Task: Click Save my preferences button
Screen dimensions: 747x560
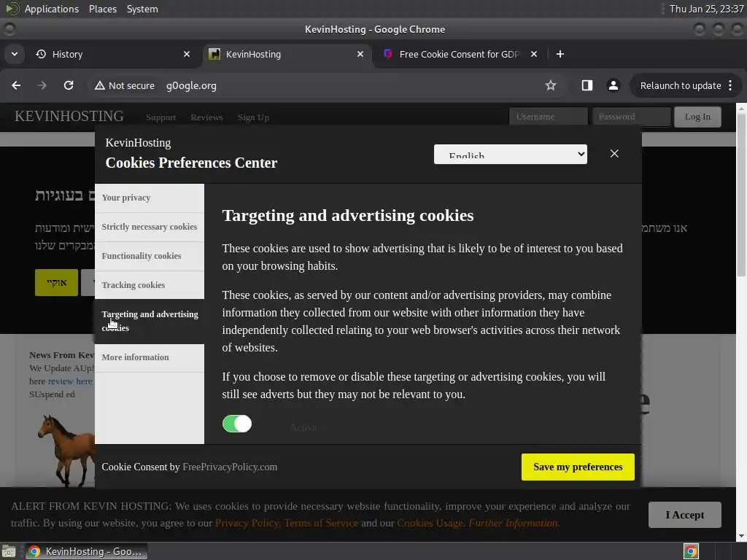Action: (x=578, y=467)
